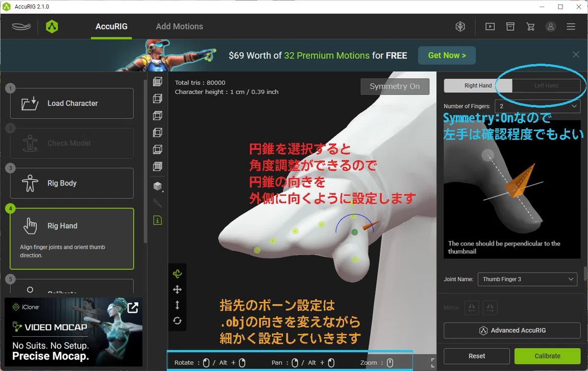Click the reset view circular arrows icon
This screenshot has height=371, width=588.
coord(177,321)
